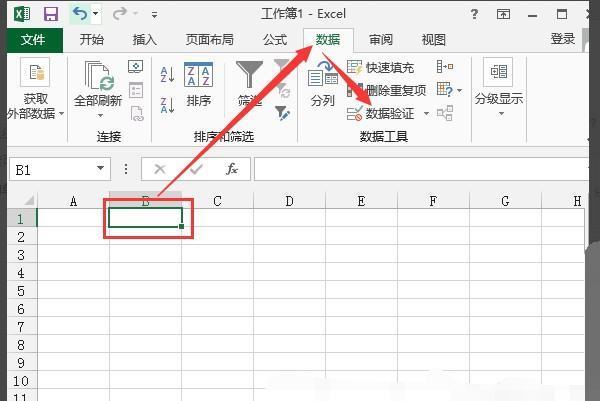Click the Reapply filter icon

[284, 91]
